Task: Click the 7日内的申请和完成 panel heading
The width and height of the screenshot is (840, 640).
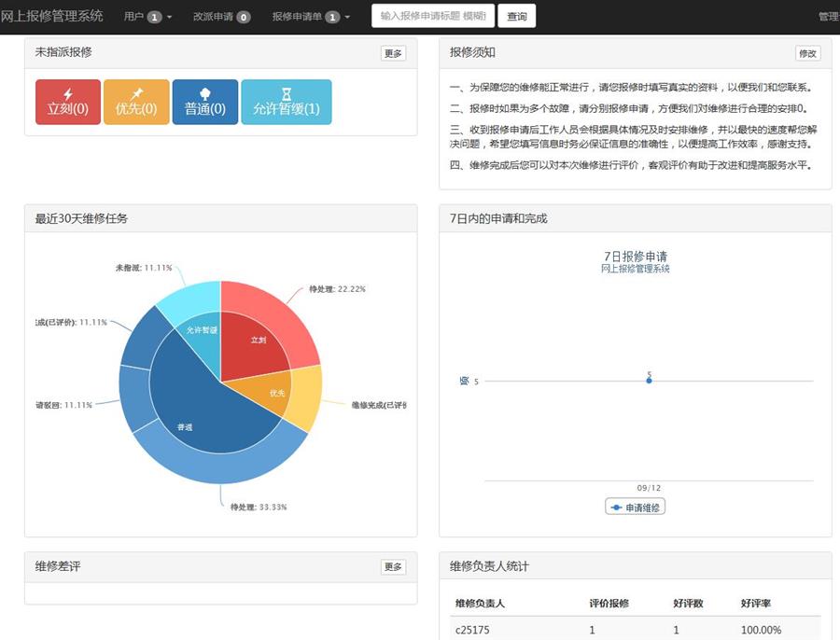Action: 498,218
